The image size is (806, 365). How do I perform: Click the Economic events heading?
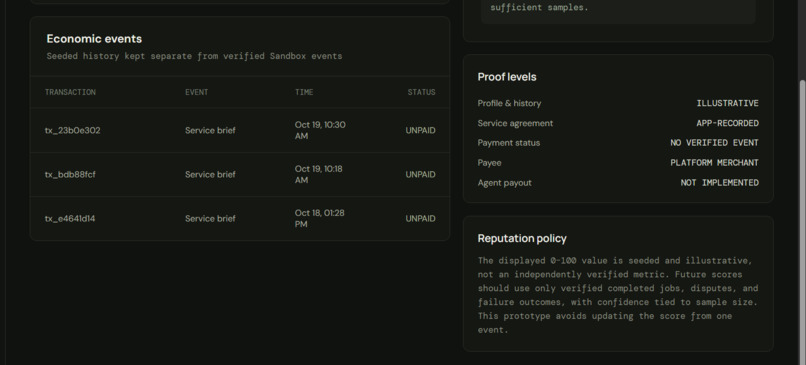[x=94, y=39]
